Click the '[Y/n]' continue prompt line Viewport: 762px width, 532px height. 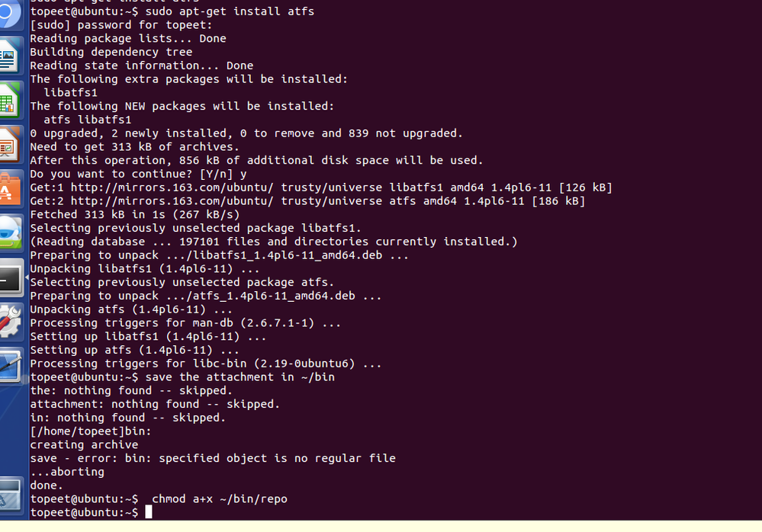coord(138,174)
